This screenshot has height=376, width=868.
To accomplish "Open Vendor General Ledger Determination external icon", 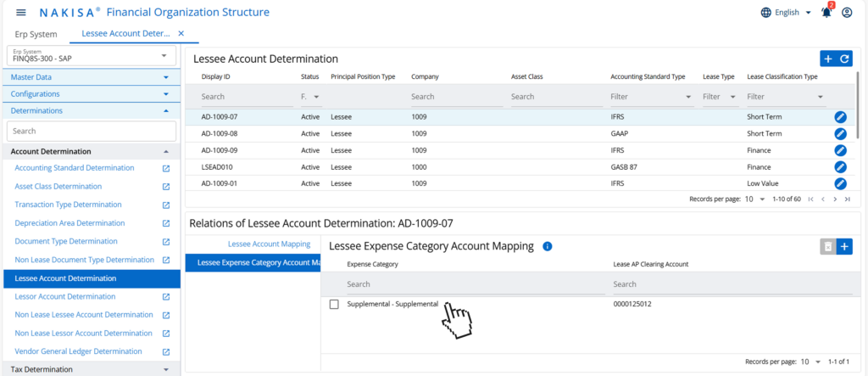I will pyautogui.click(x=165, y=351).
